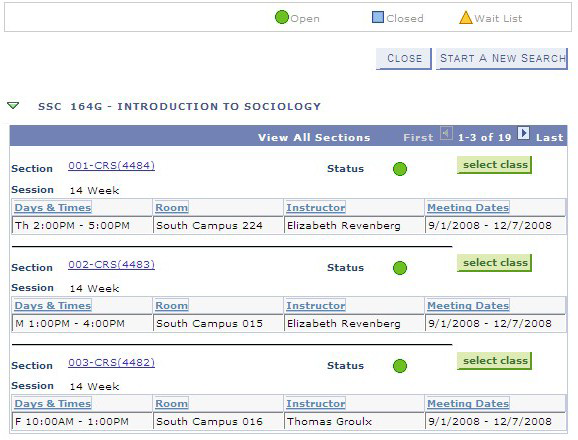This screenshot has height=440, width=578.
Task: Click open status circle for section 003
Action: point(400,366)
